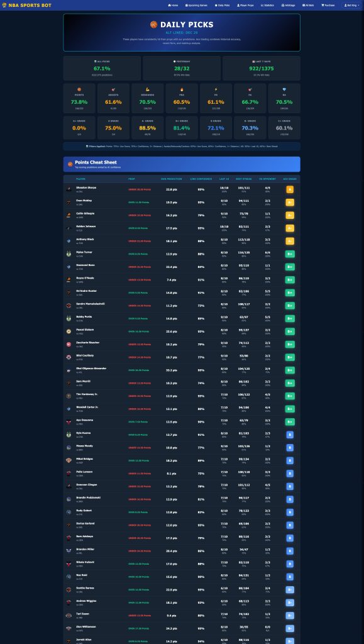Open the Daily Picks nav item
Screen dimensions: 364x644
(x=222, y=5)
